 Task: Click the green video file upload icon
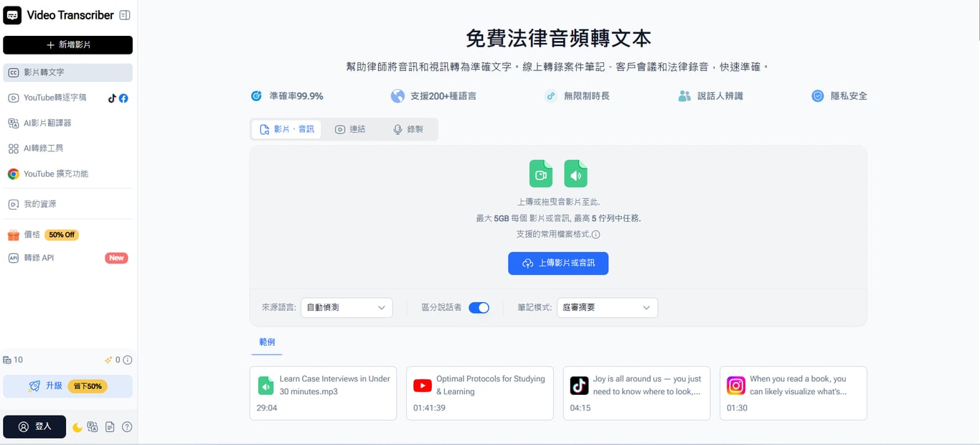click(x=541, y=174)
